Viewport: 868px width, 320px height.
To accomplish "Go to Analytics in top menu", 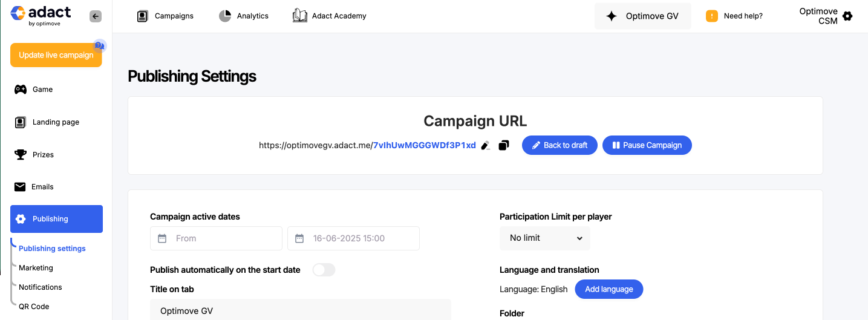I will [x=244, y=16].
